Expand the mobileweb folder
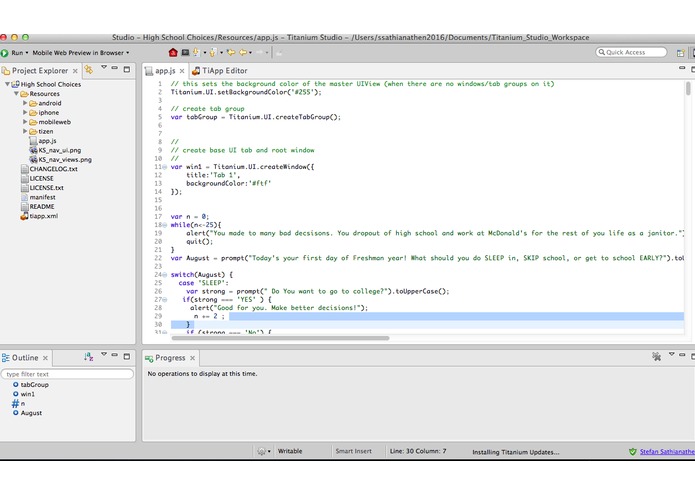695x494 pixels. [25, 122]
